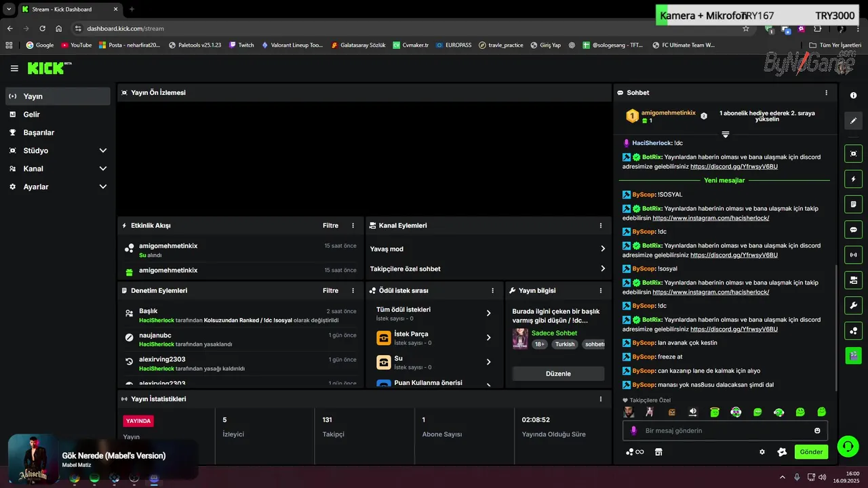The image size is (868, 488).
Task: Open Discord from the taskbar
Action: click(154, 479)
